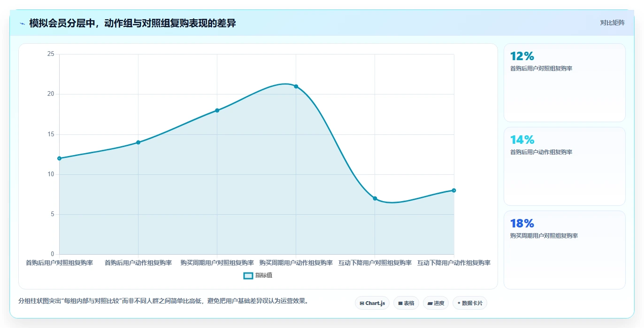Select the Chart.js tag button

click(372, 303)
